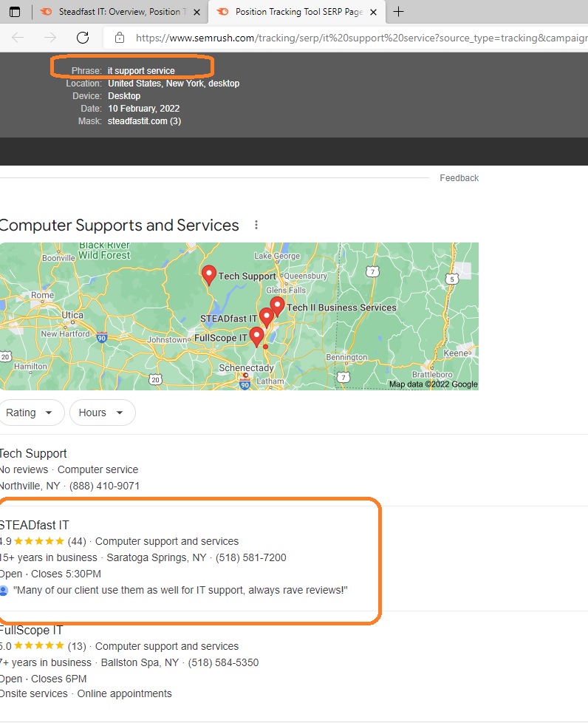Click the reviewer avatar icon in STEADfast review
This screenshot has height=723, width=588.
(4, 591)
